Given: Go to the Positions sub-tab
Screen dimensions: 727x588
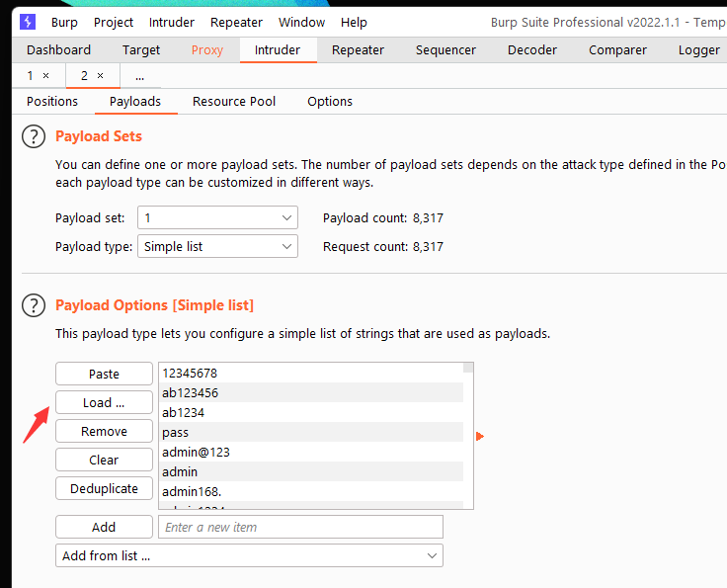Looking at the screenshot, I should point(52,101).
